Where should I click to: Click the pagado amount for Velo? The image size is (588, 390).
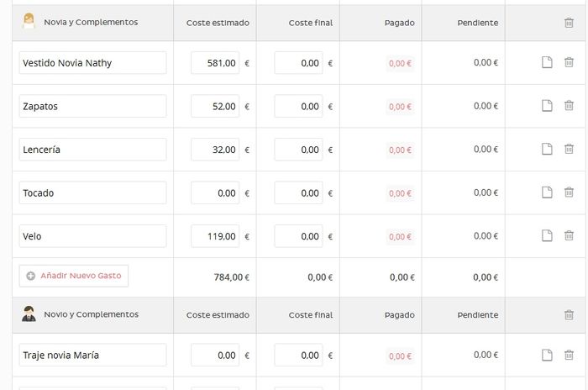pos(400,237)
